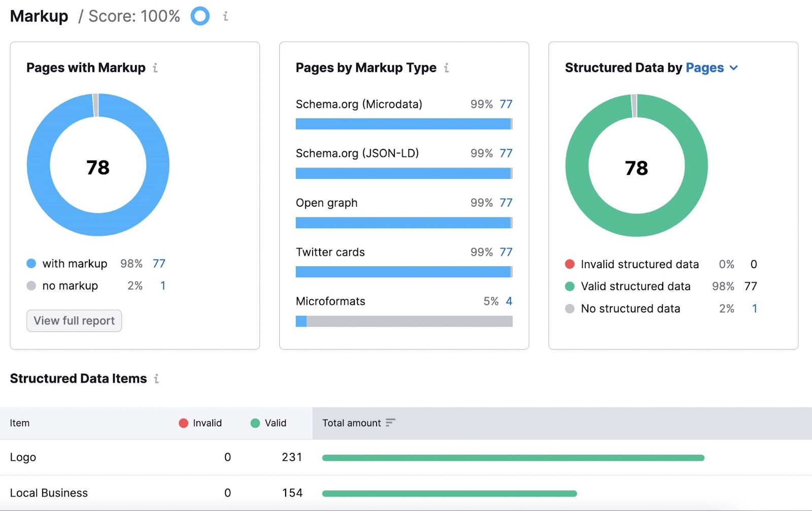The height and width of the screenshot is (511, 812).
Task: Toggle the with markup legend entry
Action: click(74, 263)
